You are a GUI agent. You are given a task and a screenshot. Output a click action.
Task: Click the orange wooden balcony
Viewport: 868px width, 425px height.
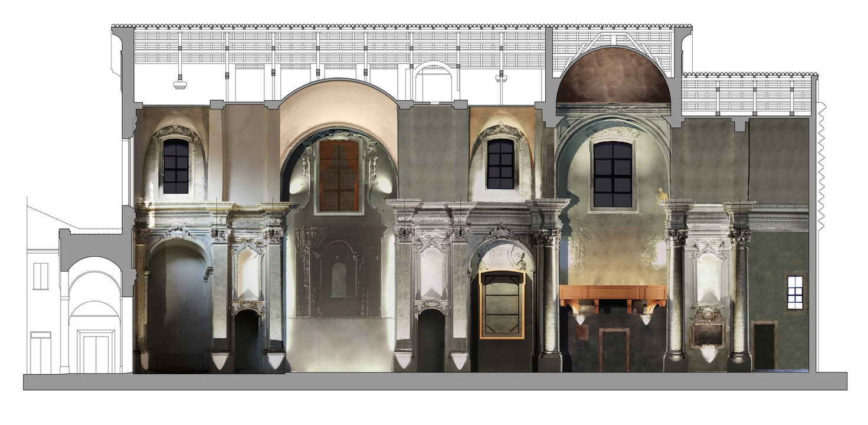tap(612, 294)
